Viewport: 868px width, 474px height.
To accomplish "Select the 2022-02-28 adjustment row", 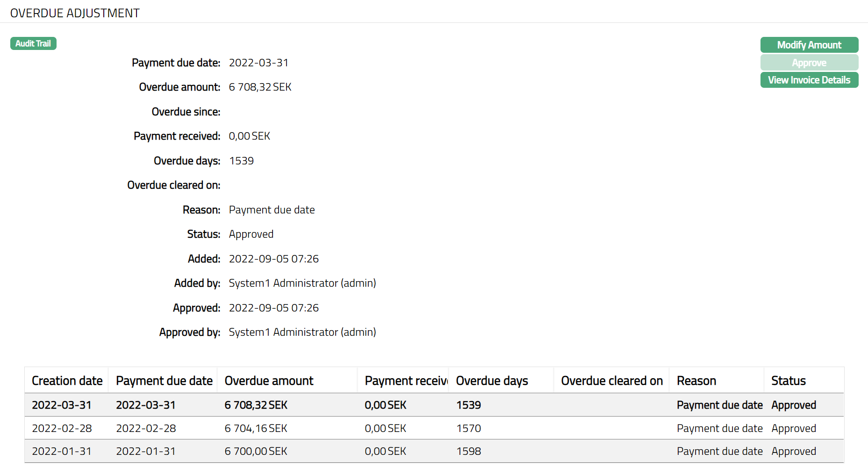I will (x=61, y=428).
